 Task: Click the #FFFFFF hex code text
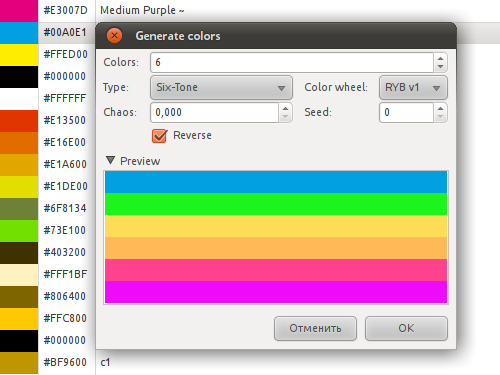tap(65, 98)
